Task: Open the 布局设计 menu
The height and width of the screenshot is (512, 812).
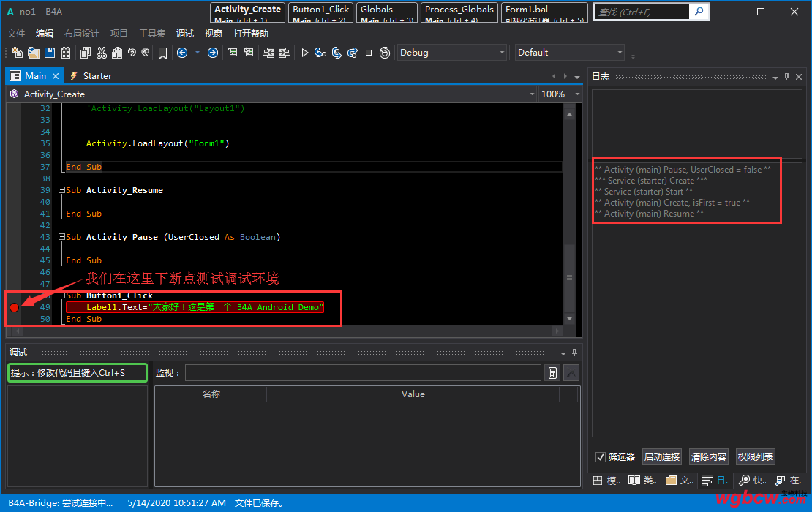Action: pyautogui.click(x=81, y=34)
